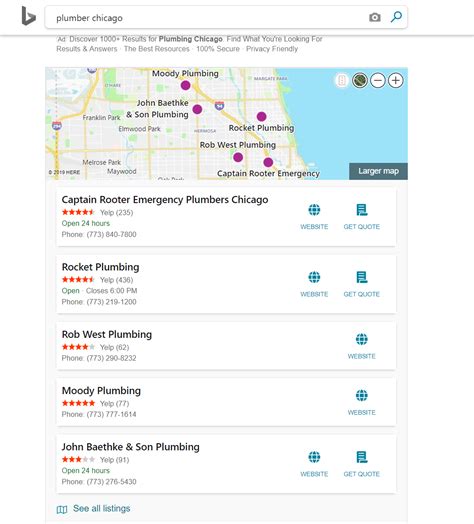
Task: Click See all listings link
Action: (102, 509)
